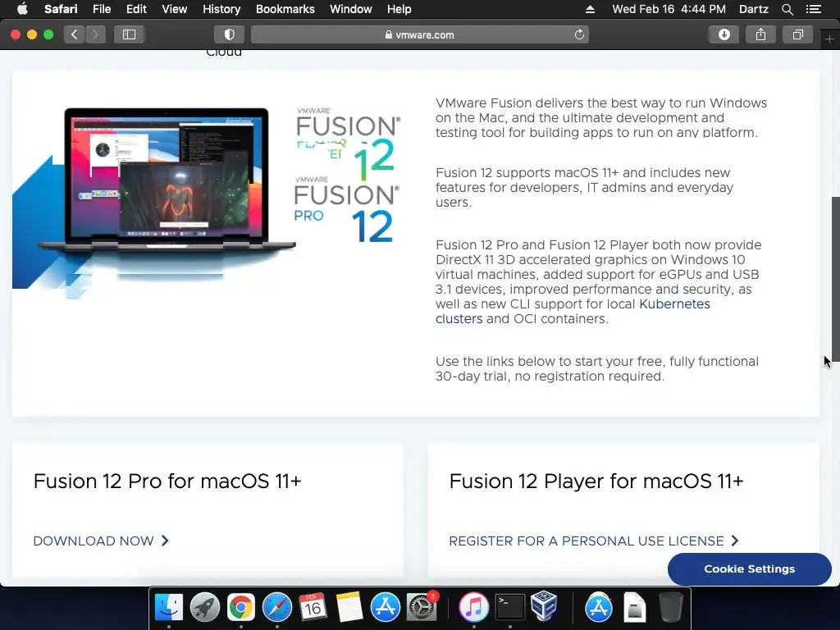Open Notes from the Dock

point(349,607)
